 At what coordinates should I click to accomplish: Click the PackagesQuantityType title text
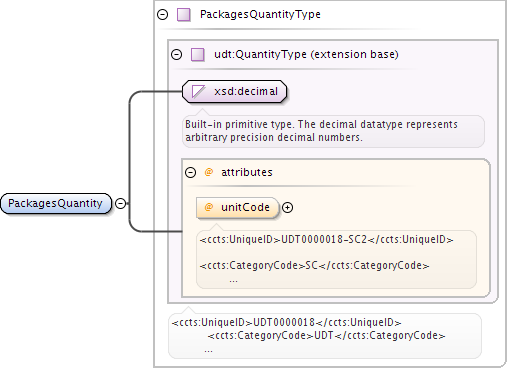(x=260, y=14)
